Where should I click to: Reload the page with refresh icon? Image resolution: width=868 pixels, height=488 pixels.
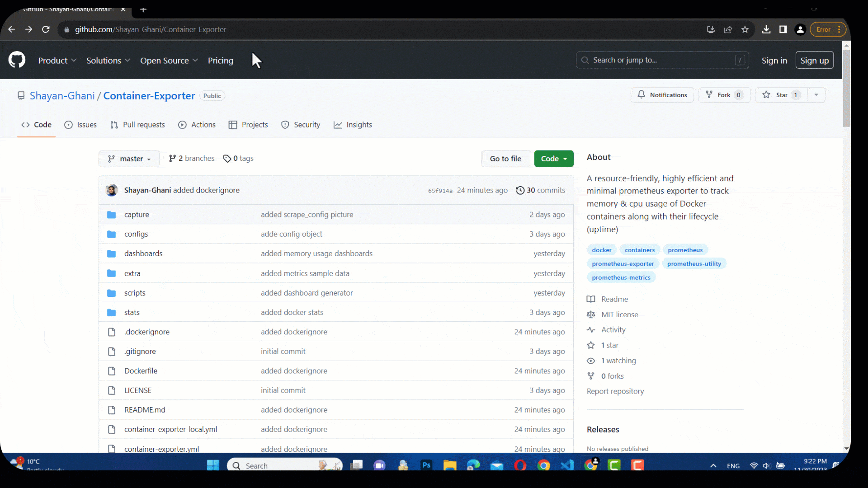point(46,29)
